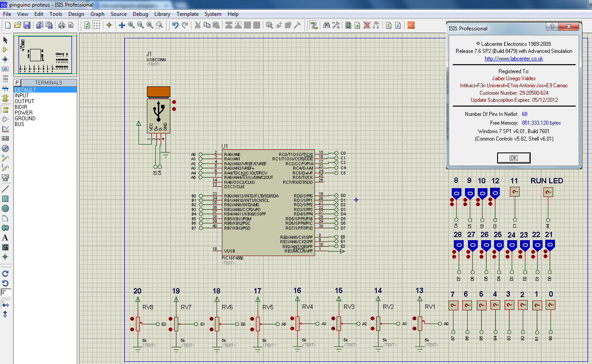Open the Debug menu

[140, 14]
